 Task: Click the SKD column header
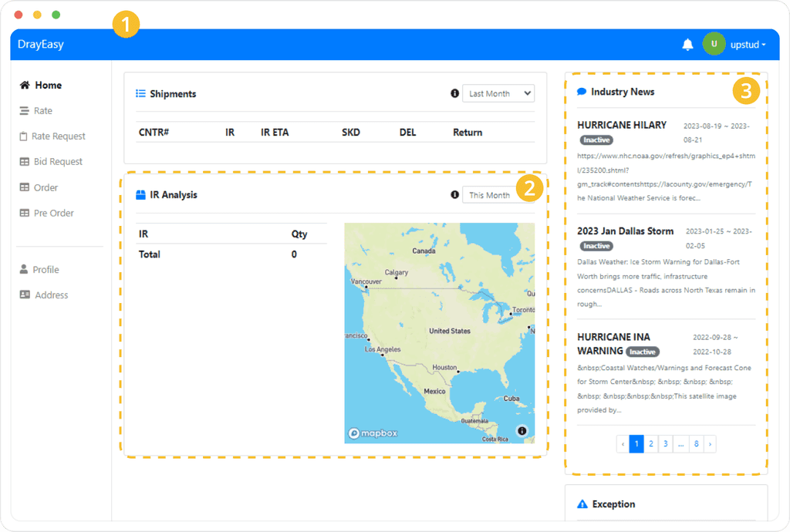tap(351, 133)
